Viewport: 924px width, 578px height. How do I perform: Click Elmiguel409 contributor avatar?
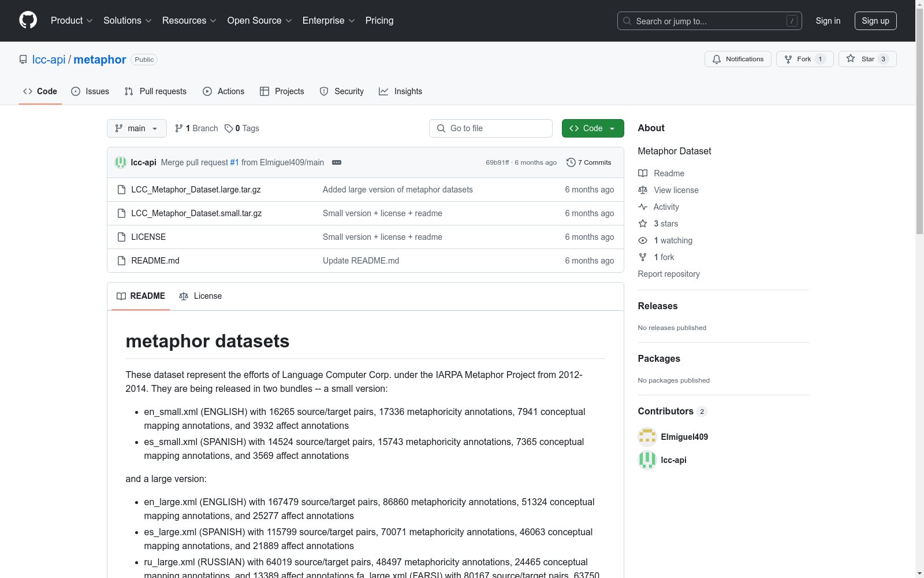click(647, 437)
